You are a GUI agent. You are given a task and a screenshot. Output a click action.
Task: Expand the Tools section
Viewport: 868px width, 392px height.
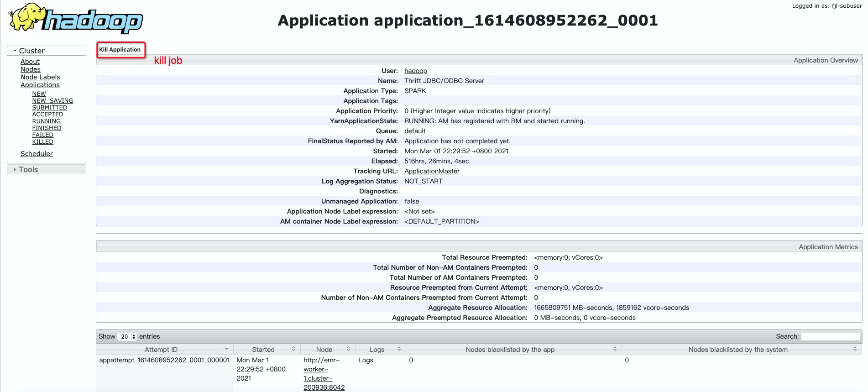(x=47, y=169)
